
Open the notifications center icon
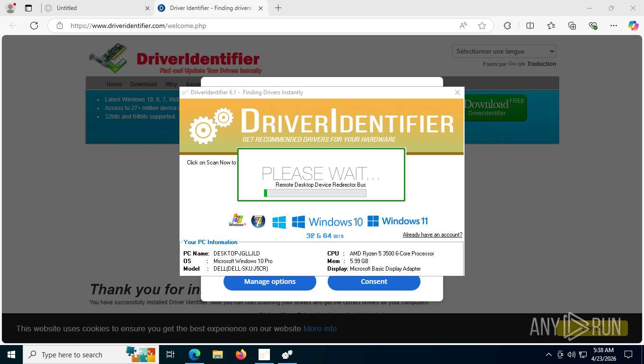click(x=628, y=355)
